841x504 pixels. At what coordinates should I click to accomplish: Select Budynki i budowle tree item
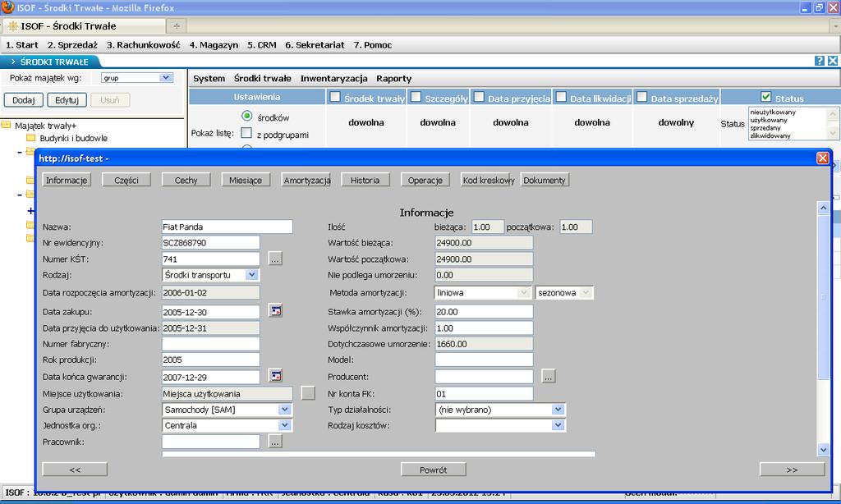[x=73, y=139]
